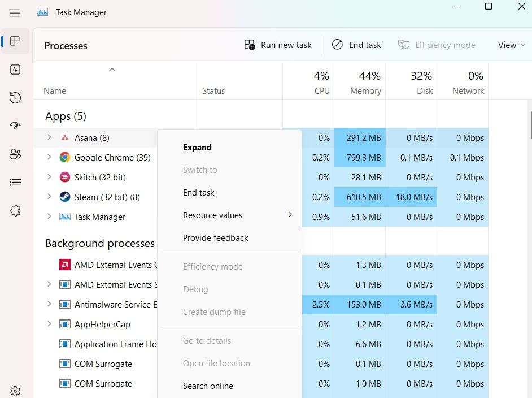The width and height of the screenshot is (532, 398).
Task: Open the Performance view icon
Action: (x=15, y=69)
